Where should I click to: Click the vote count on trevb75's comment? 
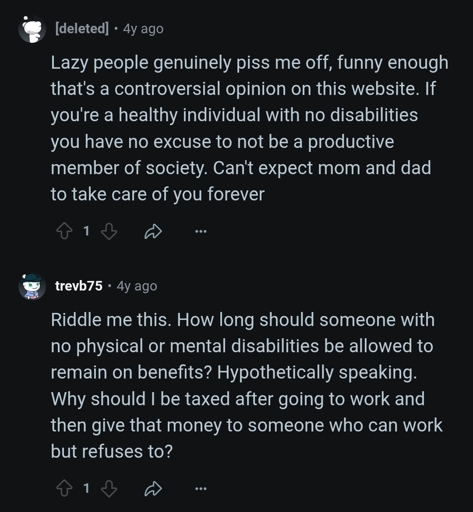coord(86,489)
